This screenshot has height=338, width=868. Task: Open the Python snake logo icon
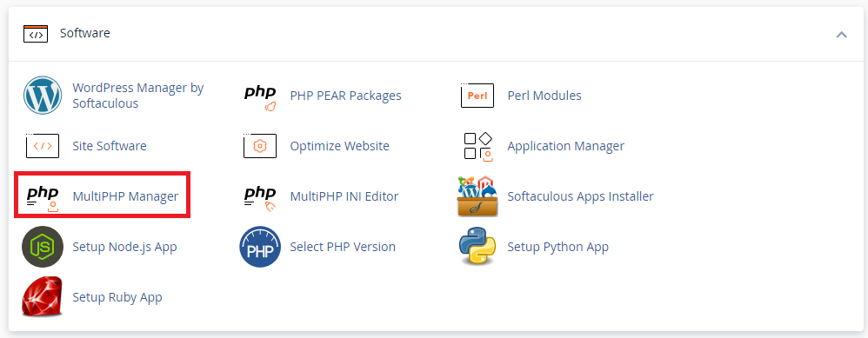coord(477,247)
